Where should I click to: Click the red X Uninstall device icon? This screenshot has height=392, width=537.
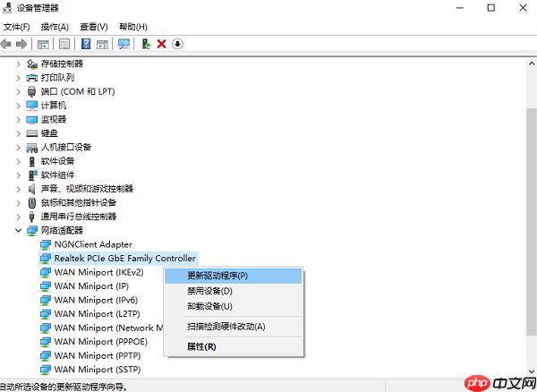(x=162, y=44)
